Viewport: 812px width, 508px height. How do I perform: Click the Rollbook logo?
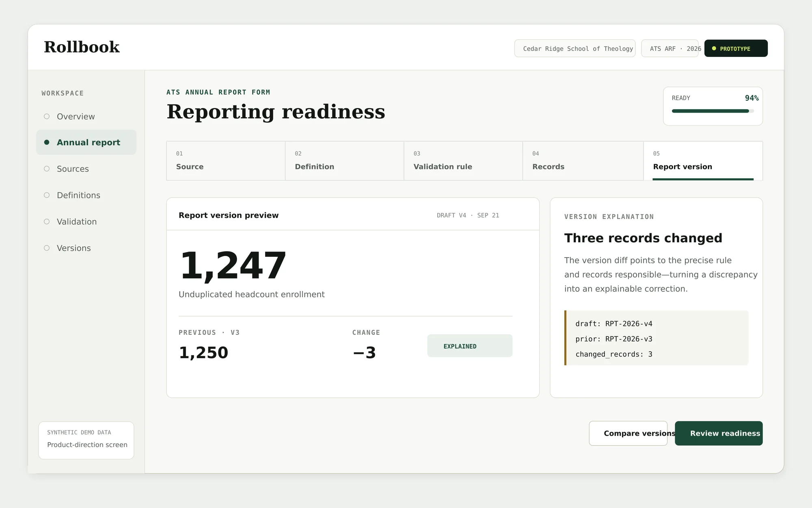pos(82,47)
